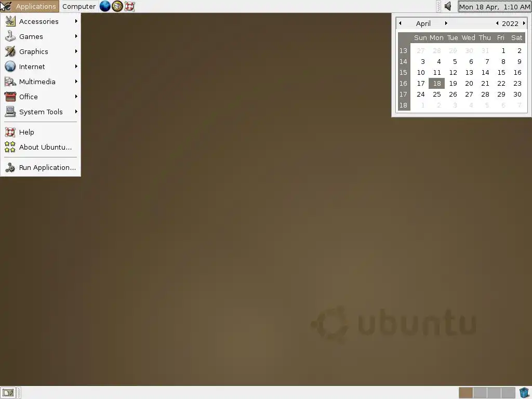Open the Office submenu
Viewport: 532px width, 399px height.
pyautogui.click(x=41, y=97)
